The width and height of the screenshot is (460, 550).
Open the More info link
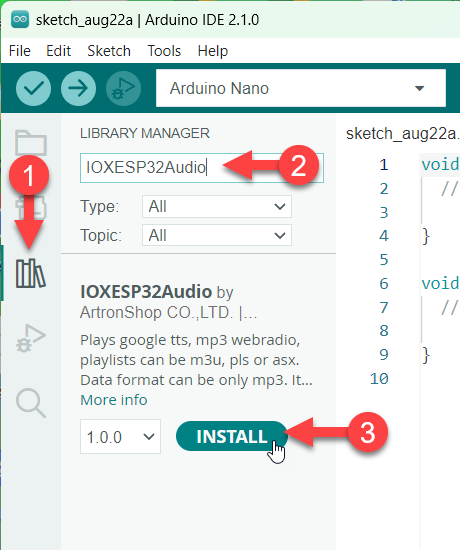click(x=114, y=400)
